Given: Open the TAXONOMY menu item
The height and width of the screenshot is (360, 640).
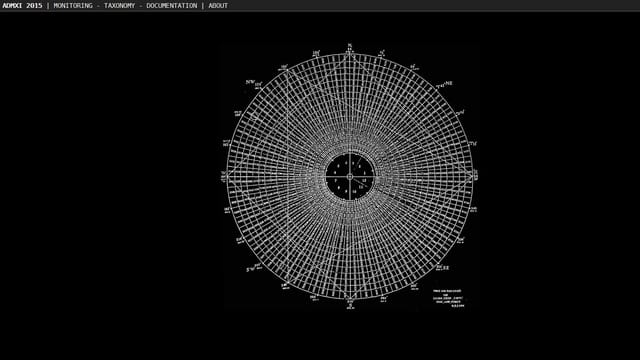Looking at the screenshot, I should pos(119,6).
